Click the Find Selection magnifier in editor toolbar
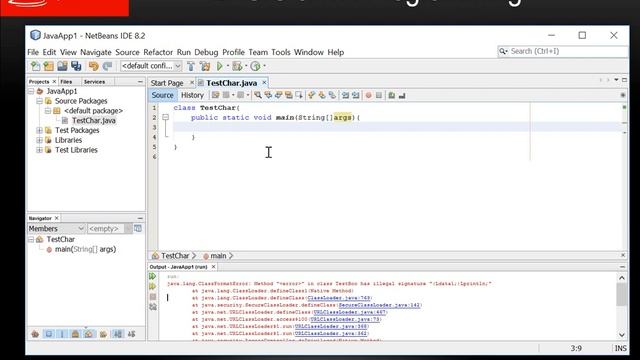This screenshot has height=360, width=640. pyautogui.click(x=258, y=95)
